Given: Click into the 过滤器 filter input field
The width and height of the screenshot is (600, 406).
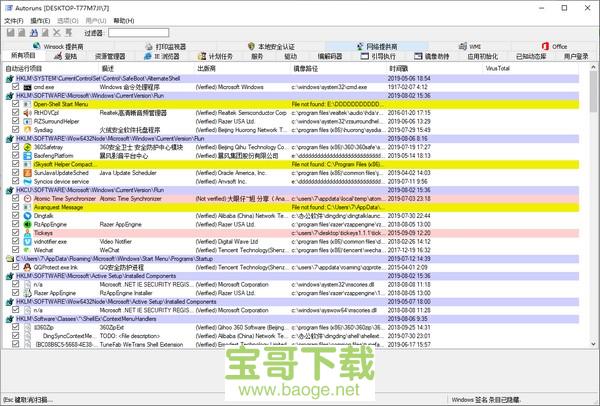Looking at the screenshot, I should pos(139,33).
